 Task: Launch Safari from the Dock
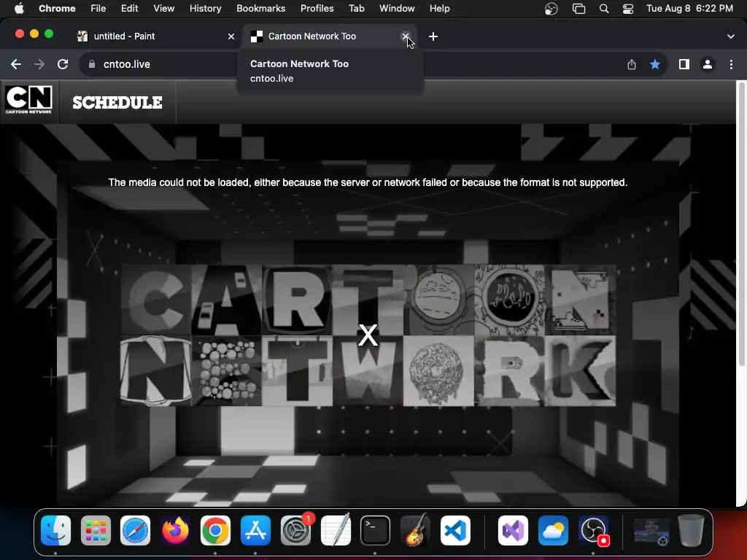tap(135, 531)
